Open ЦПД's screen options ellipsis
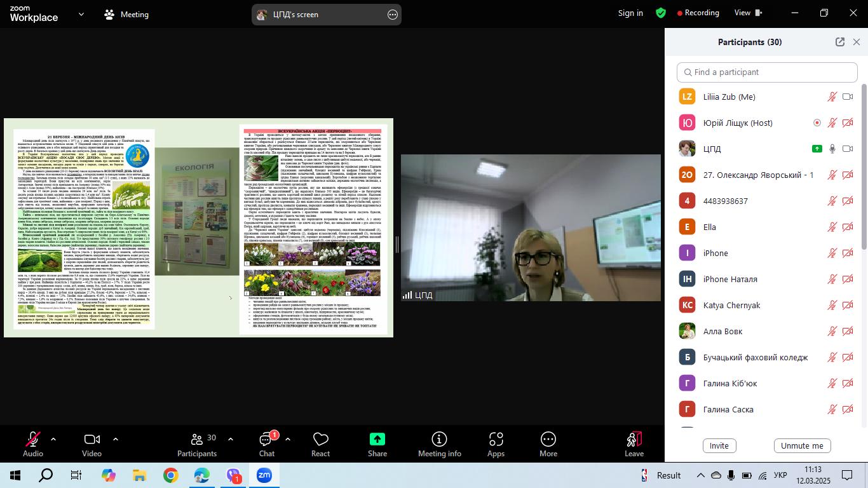 (393, 14)
